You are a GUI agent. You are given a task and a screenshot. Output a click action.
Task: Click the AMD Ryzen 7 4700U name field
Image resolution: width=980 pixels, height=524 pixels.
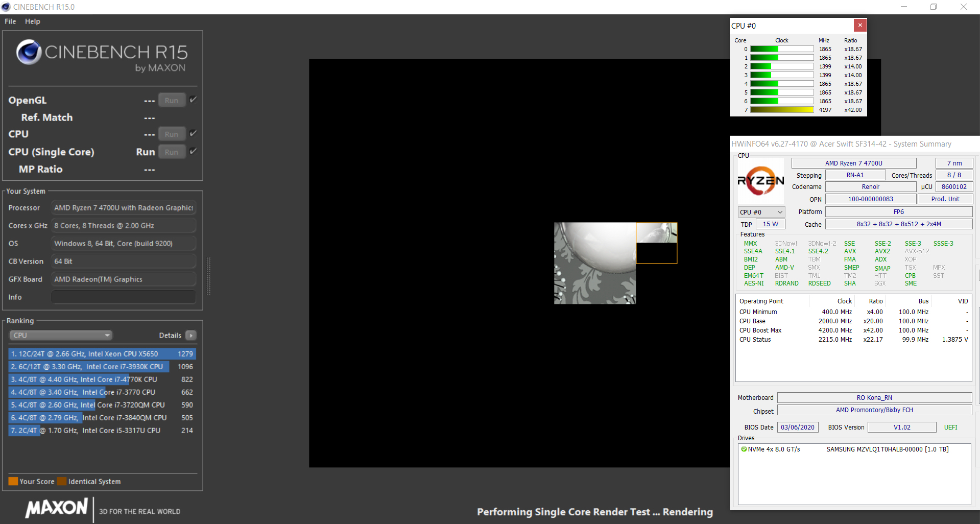pyautogui.click(x=854, y=163)
